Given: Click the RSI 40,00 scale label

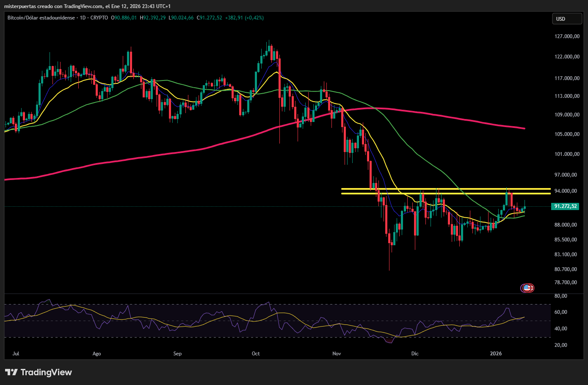Looking at the screenshot, I should [x=560, y=329].
